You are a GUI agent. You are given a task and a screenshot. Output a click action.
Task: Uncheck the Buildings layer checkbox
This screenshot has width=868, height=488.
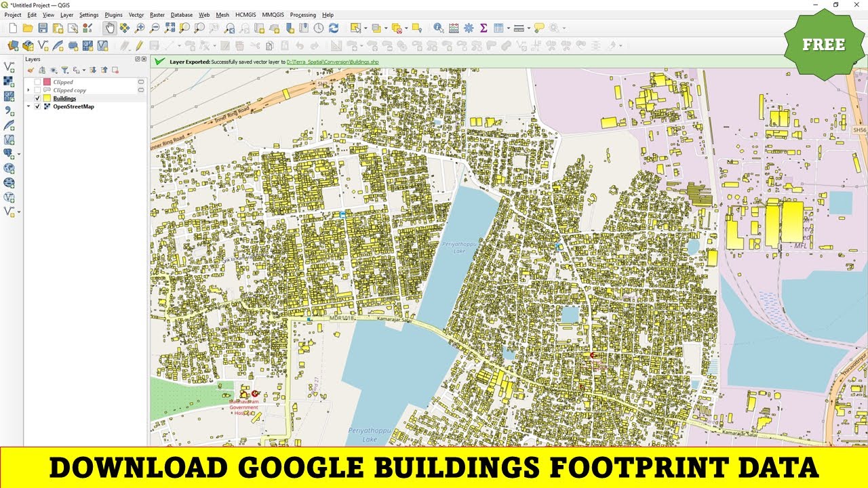click(x=37, y=98)
